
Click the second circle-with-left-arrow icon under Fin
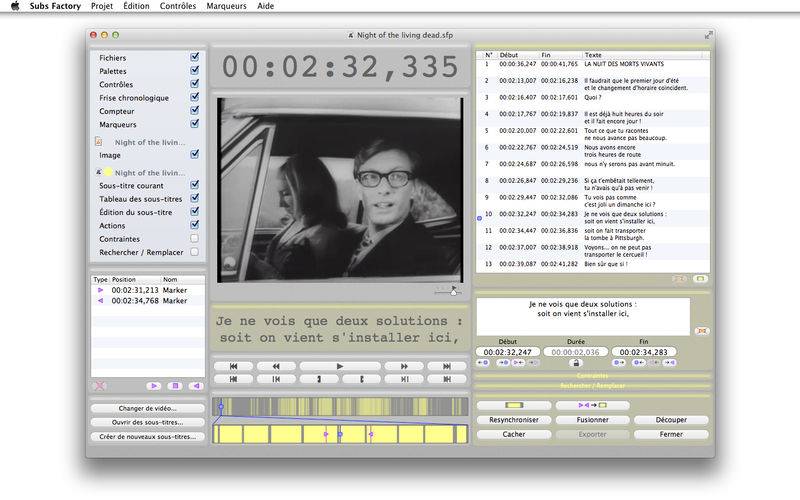(638, 363)
